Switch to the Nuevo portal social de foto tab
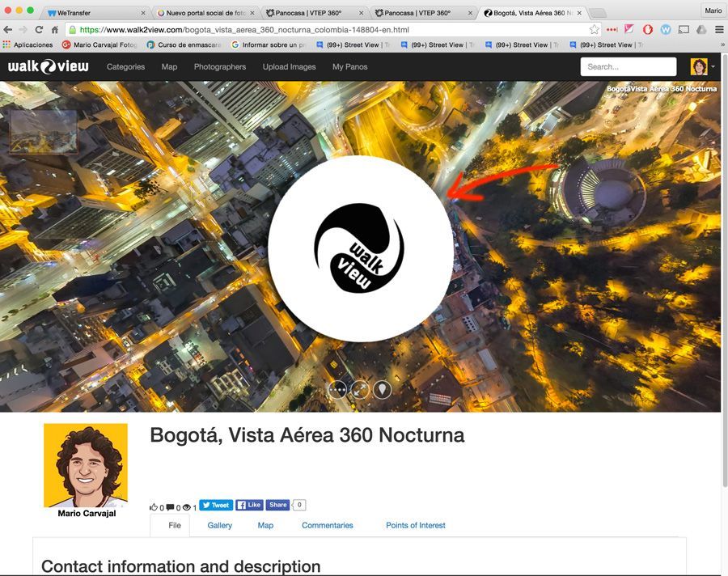This screenshot has width=728, height=576. 205,13
